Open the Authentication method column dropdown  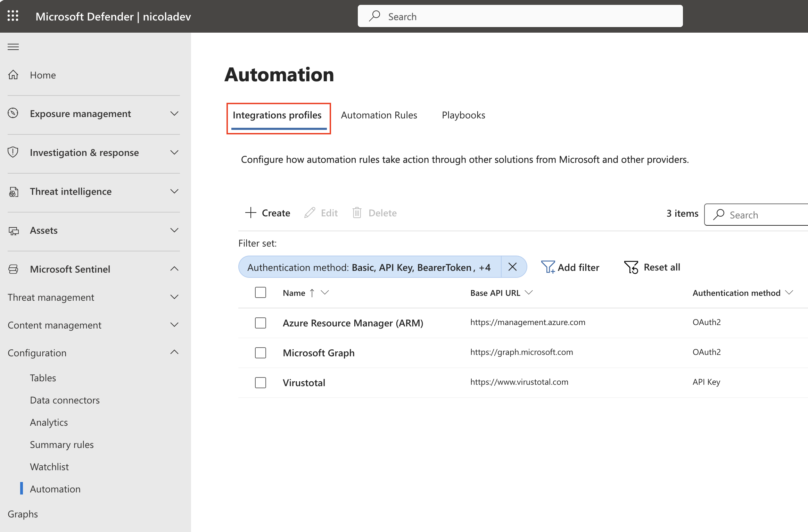click(789, 293)
